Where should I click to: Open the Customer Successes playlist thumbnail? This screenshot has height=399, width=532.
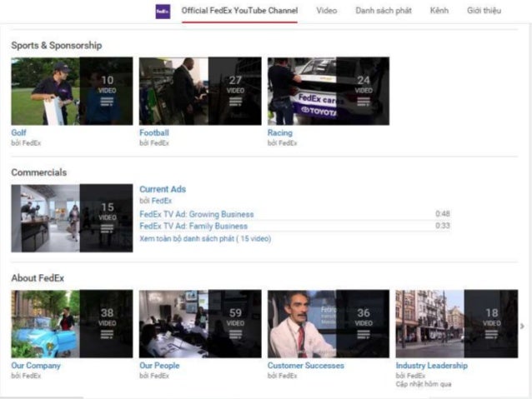(329, 324)
